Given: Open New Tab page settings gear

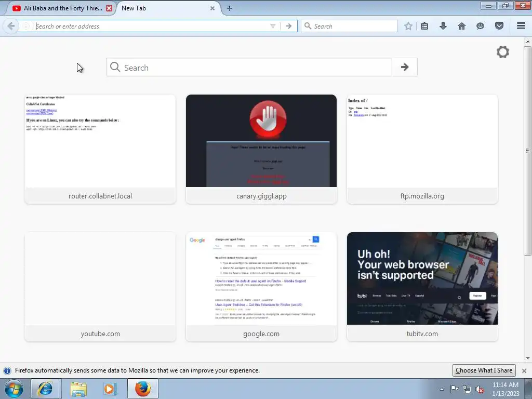Looking at the screenshot, I should (x=503, y=52).
